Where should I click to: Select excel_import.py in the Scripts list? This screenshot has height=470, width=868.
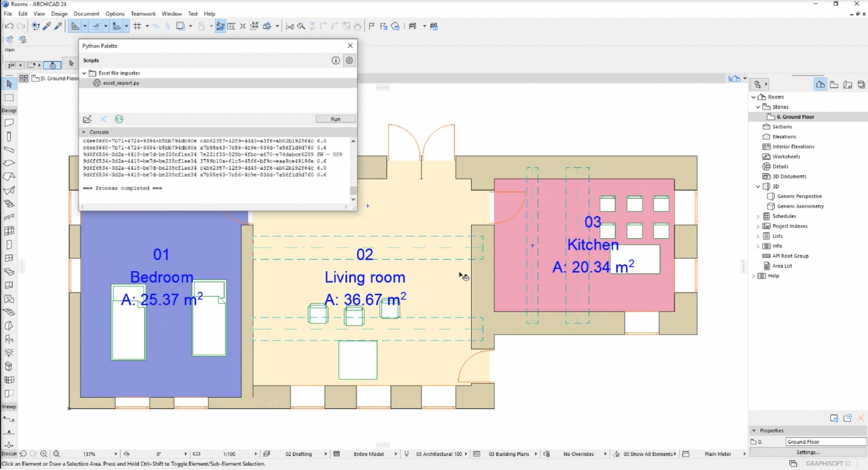click(122, 83)
